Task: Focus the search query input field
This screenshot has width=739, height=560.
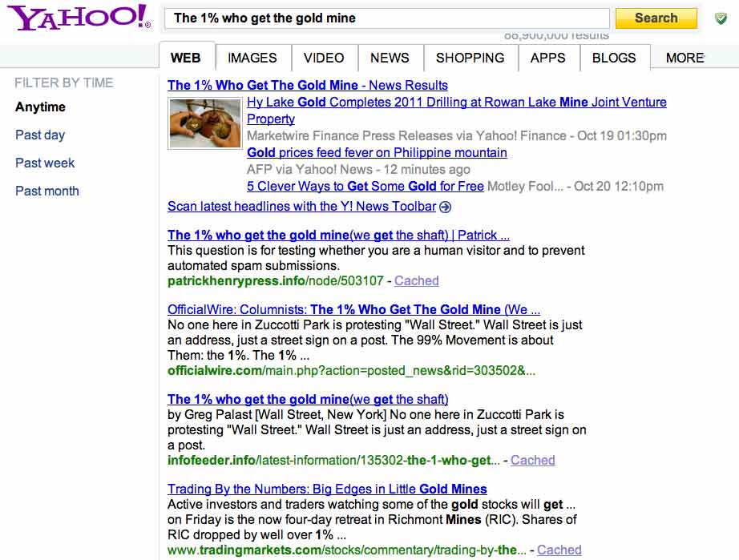Action: click(x=387, y=18)
